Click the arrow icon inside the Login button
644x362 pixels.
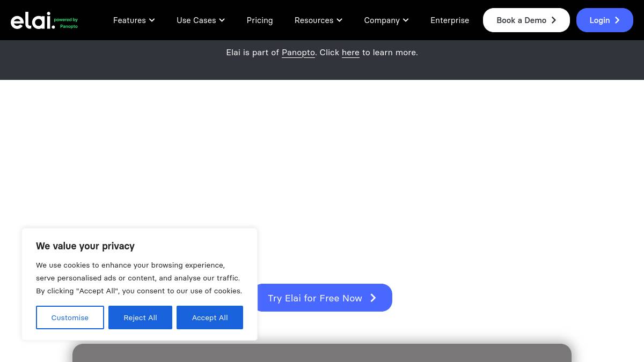617,20
